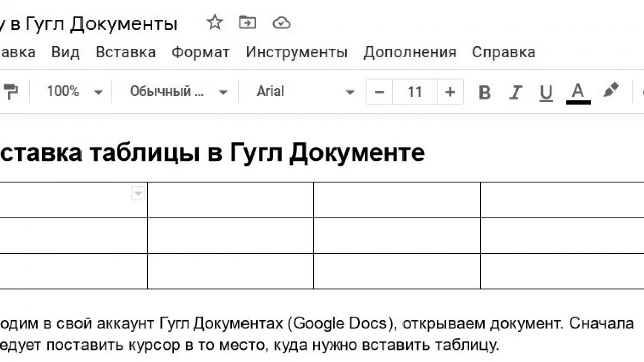Open the Вид menu
The width and height of the screenshot is (644, 362).
65,52
